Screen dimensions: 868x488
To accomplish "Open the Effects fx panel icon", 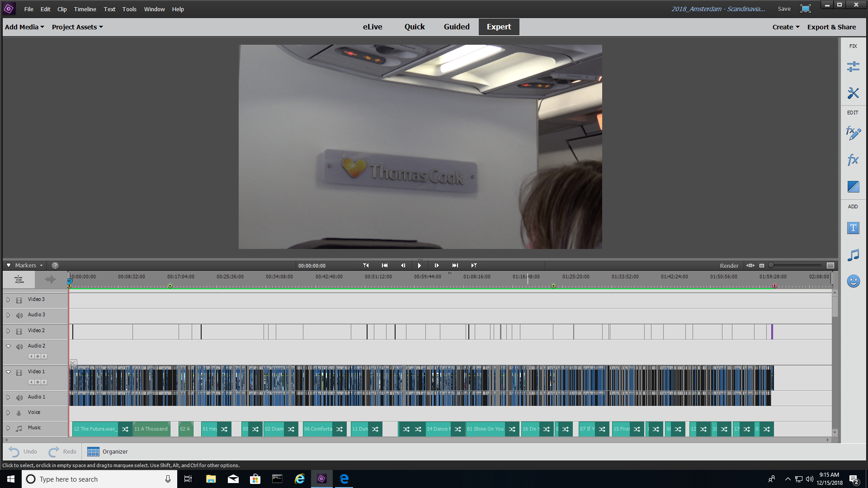I will [x=853, y=160].
